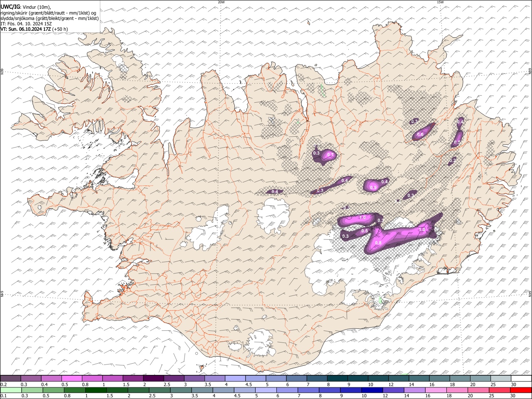The width and height of the screenshot is (532, 399).
Task: Click the '0.2' value in the top legend row
Action: tap(4, 384)
